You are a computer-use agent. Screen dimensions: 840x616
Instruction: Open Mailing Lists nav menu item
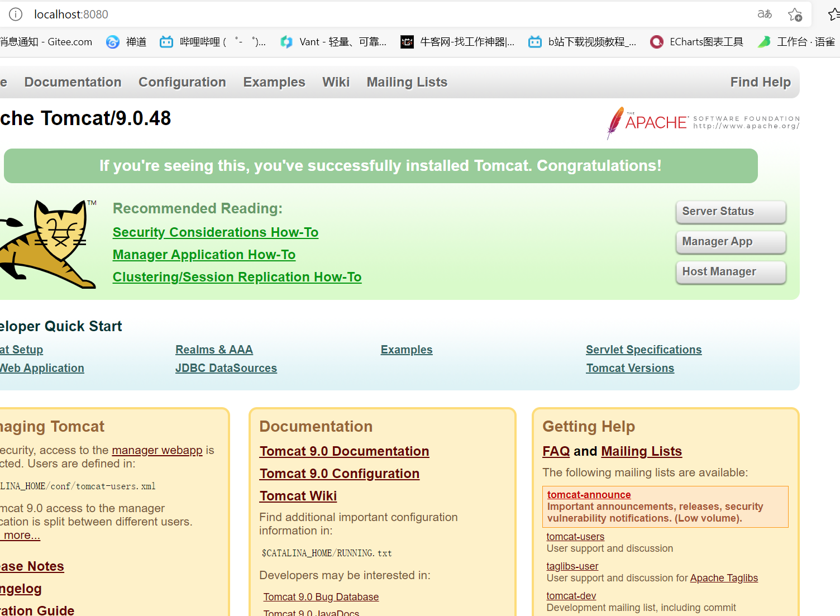click(407, 82)
